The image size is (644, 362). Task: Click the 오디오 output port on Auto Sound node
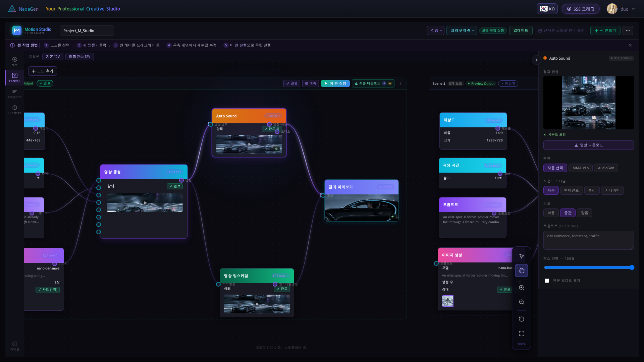(x=277, y=132)
